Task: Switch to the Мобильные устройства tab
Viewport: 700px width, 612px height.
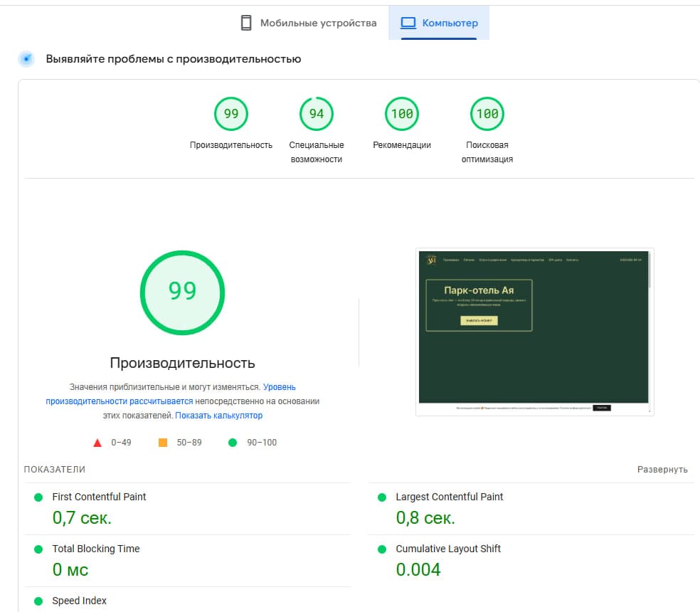Action: click(x=308, y=23)
